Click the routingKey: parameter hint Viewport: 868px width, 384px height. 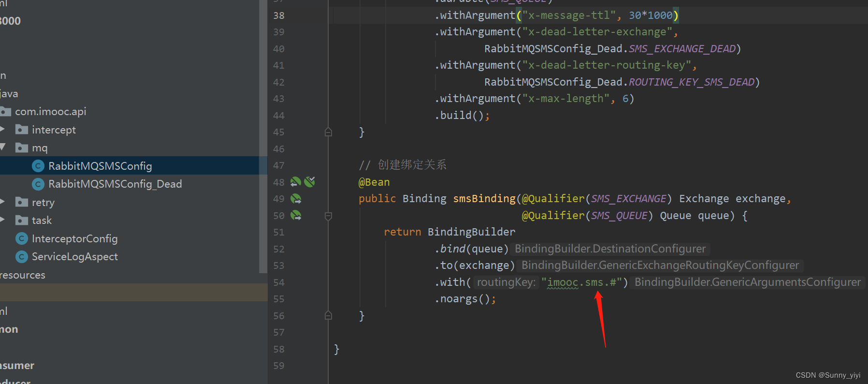click(506, 282)
